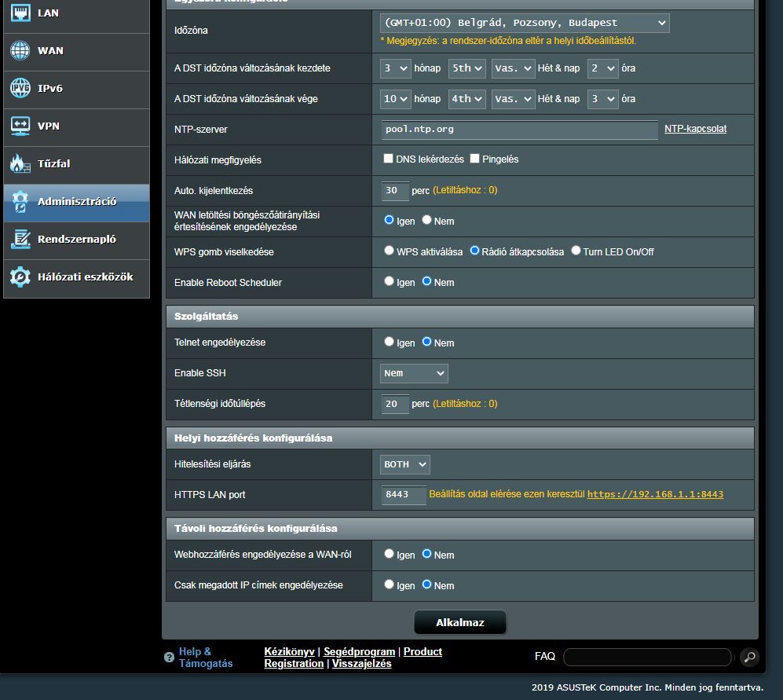The width and height of the screenshot is (783, 700).
Task: Open DST end month dropdown showing 10
Action: tap(395, 99)
